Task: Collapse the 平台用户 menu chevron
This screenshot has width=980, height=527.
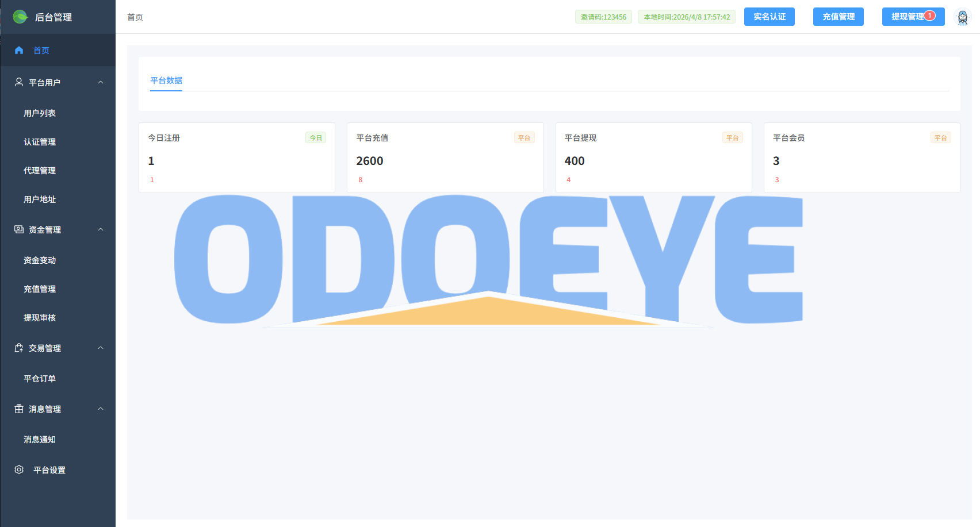Action: pos(101,82)
